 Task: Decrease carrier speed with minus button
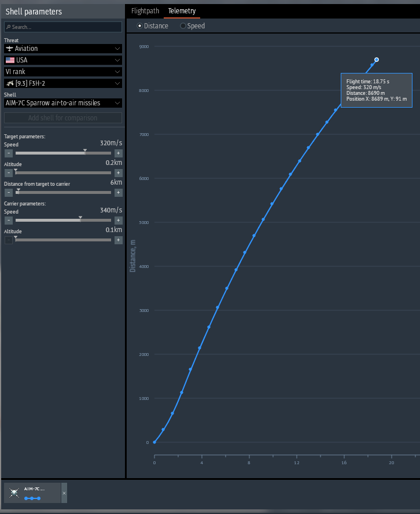(x=9, y=221)
